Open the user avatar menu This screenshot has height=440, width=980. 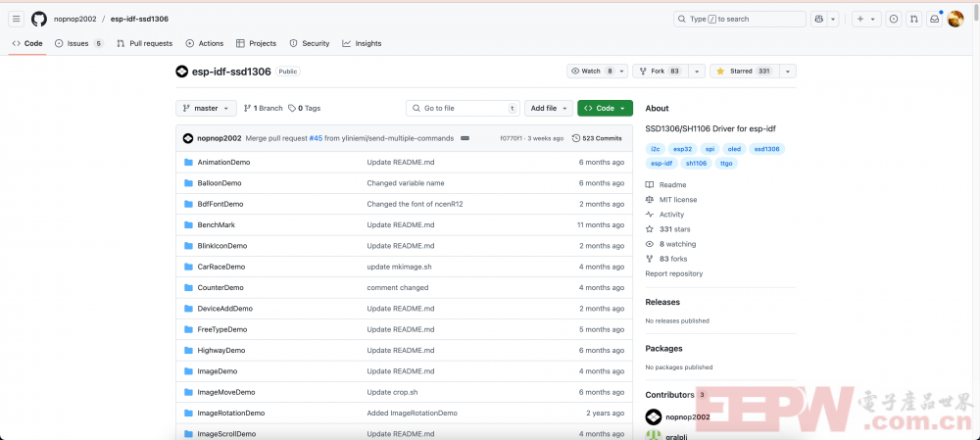tap(955, 19)
